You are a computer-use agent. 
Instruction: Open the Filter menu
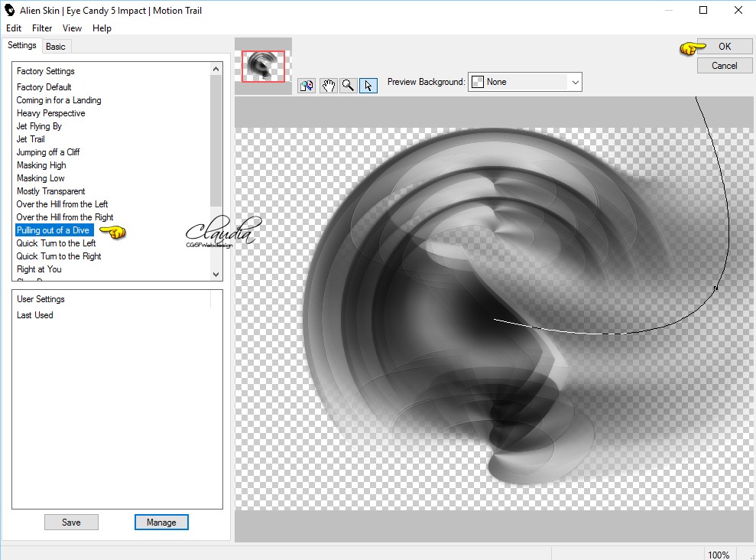tap(42, 28)
